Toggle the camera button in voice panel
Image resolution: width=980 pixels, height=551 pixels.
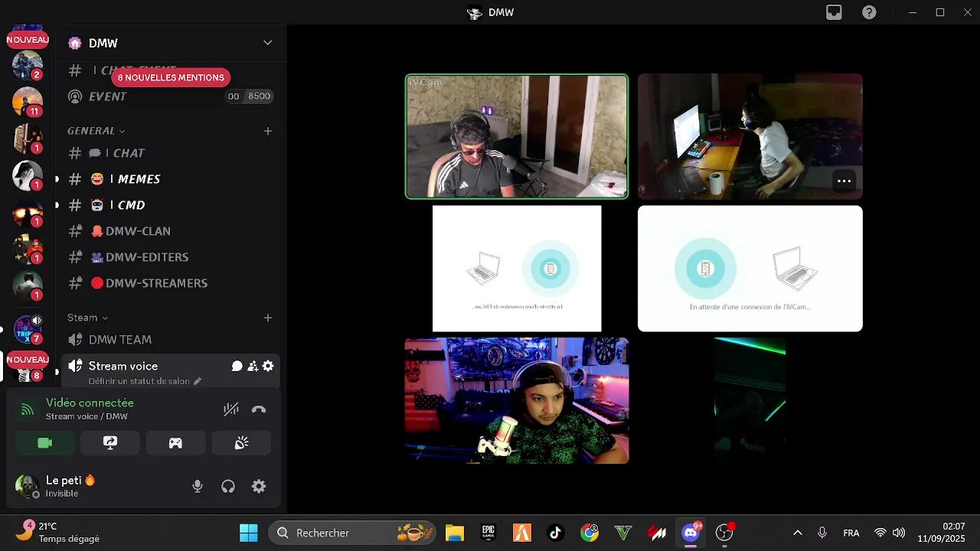[x=45, y=443]
